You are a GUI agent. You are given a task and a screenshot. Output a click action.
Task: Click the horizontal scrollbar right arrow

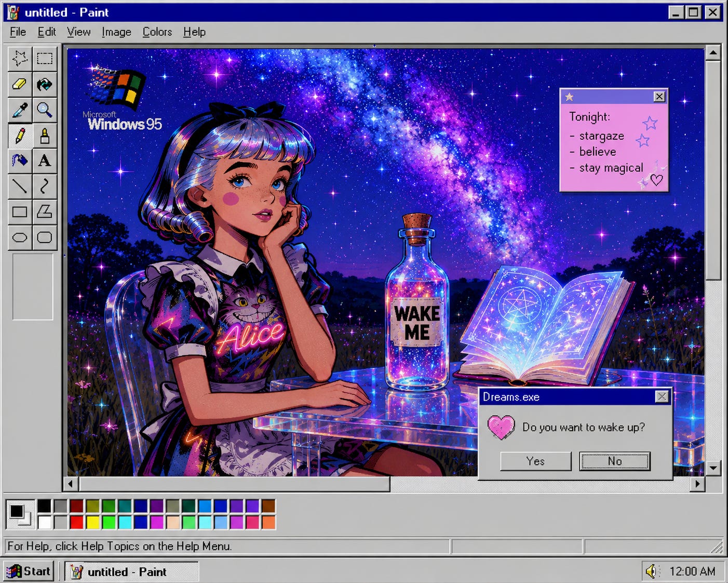(x=698, y=484)
